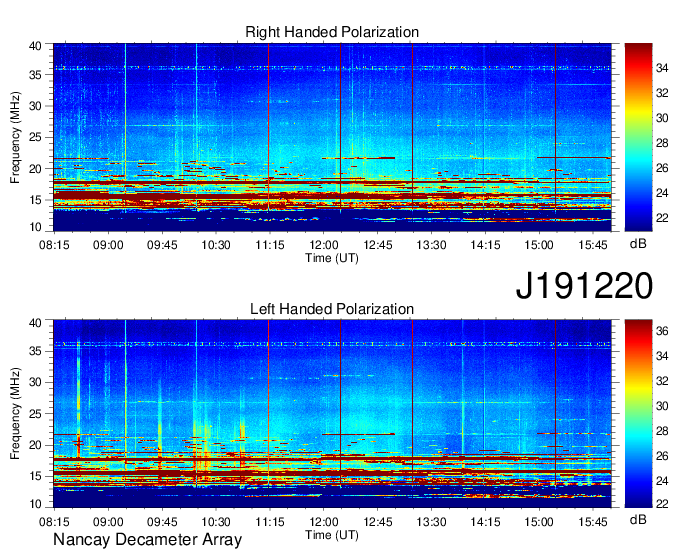Click the 14:15 time tick in Right Handed plot
This screenshot has height=552, width=680.
point(485,245)
